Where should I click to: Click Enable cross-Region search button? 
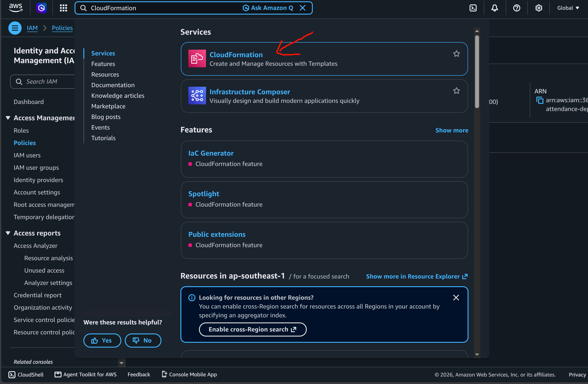click(253, 329)
